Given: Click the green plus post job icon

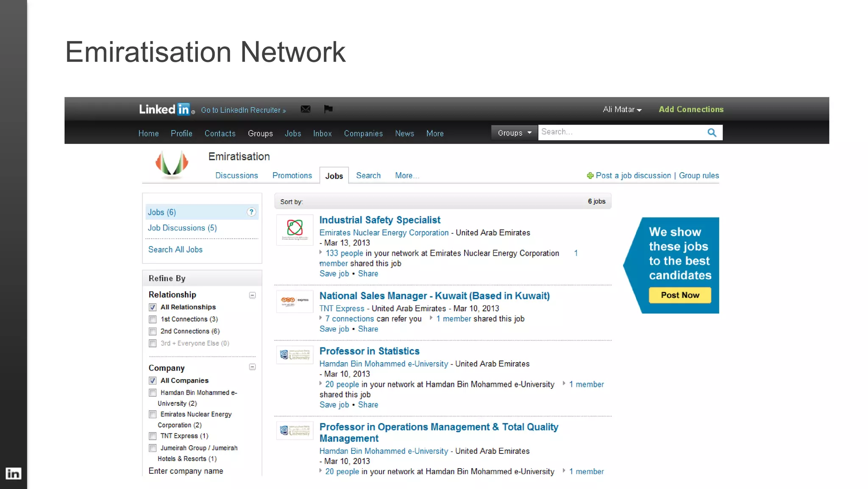Looking at the screenshot, I should click(x=590, y=176).
